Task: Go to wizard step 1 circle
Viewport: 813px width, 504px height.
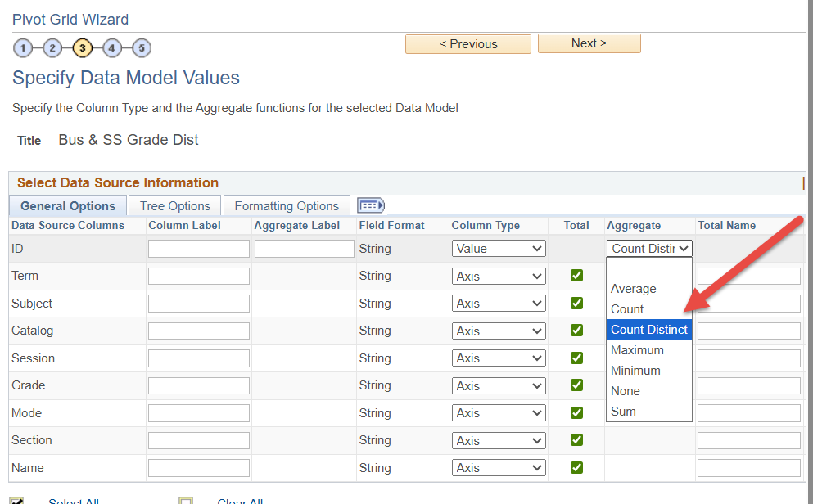Action: point(23,47)
